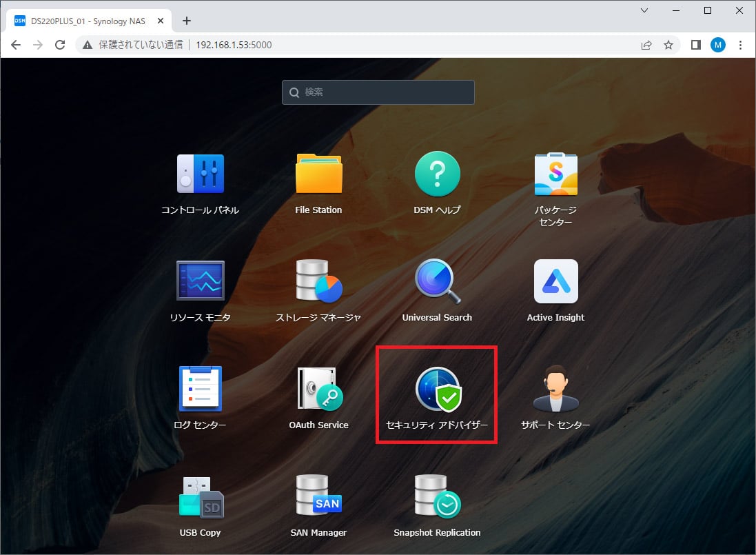
Task: Open the Control Panel (コントロール パネル) icon
Action: coord(200,174)
